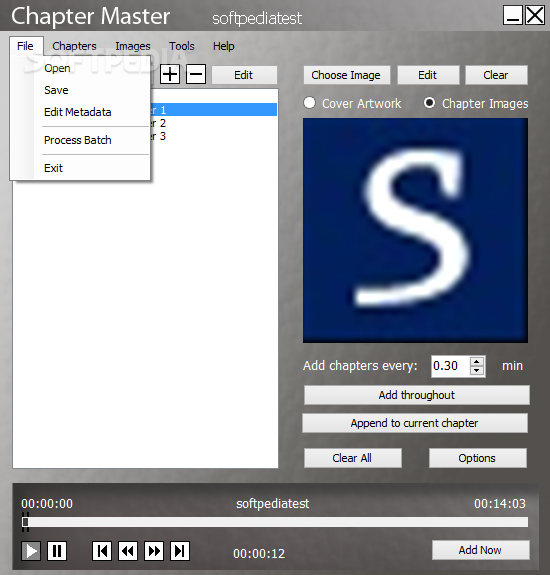Pause playback with the Pause button
This screenshot has width=550, height=575.
pos(57,551)
